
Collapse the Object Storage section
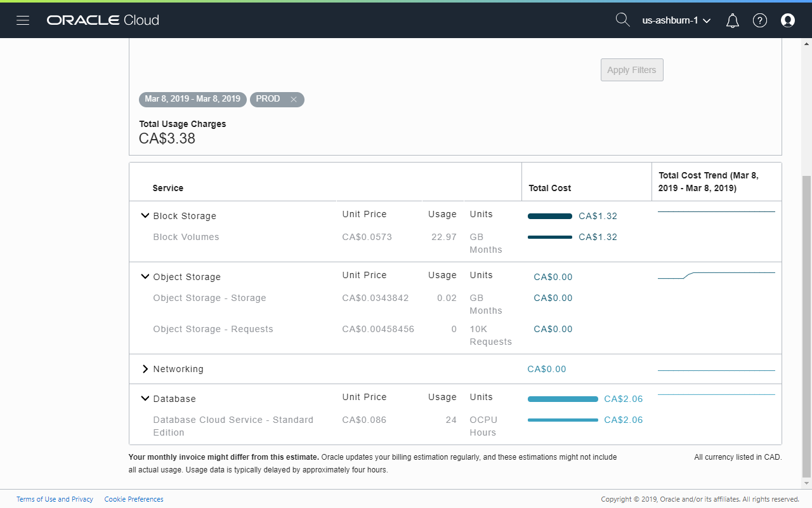pyautogui.click(x=145, y=277)
